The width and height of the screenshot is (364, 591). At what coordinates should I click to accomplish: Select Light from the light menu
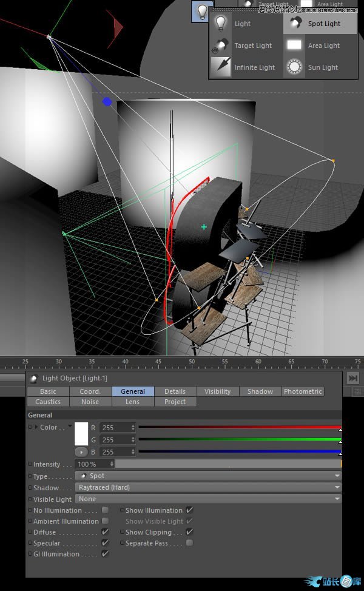point(242,24)
